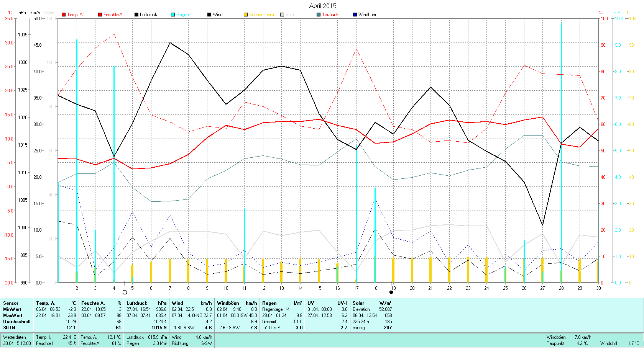Click the red % axis unit label
Image resolution: width=644 pixels, height=348 pixels.
coord(600,13)
